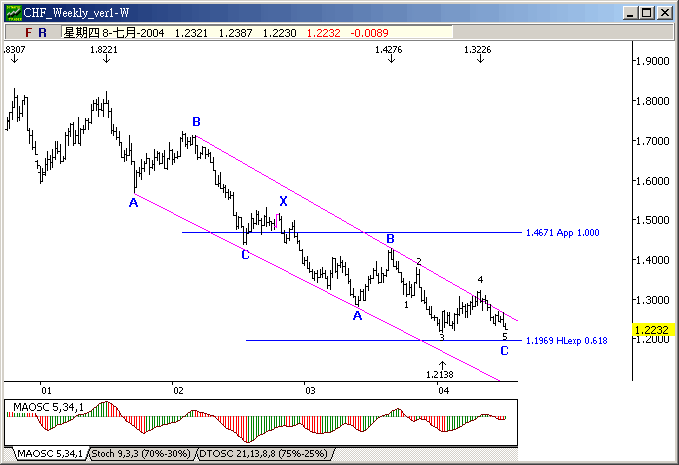Switch to the DTOSC 21,13,8,8 (75%-25%) tab
Image resolution: width=679 pixels, height=465 pixels.
(263, 454)
